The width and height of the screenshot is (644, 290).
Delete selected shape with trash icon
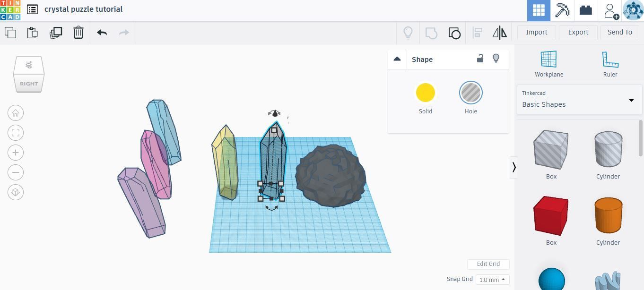tap(78, 33)
